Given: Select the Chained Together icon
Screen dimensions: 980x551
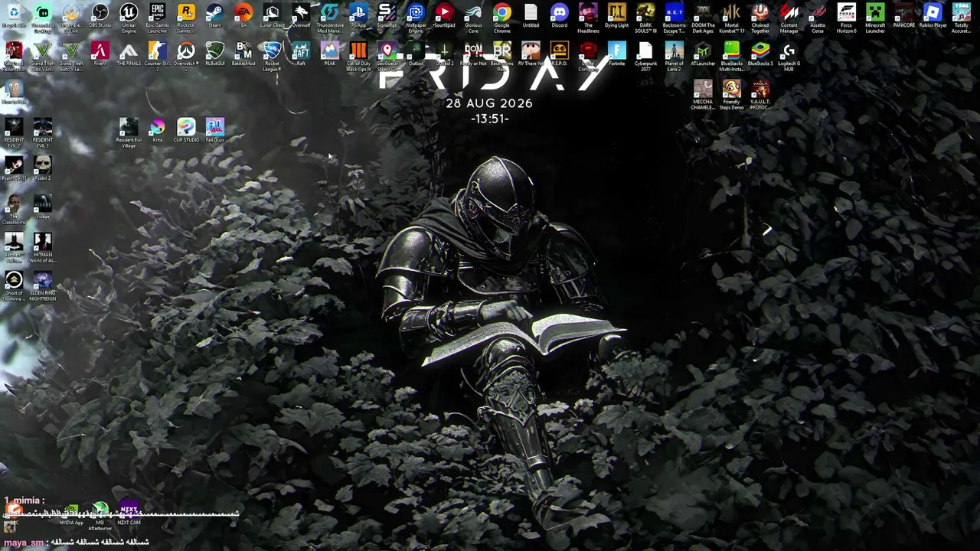Looking at the screenshot, I should pos(760,18).
